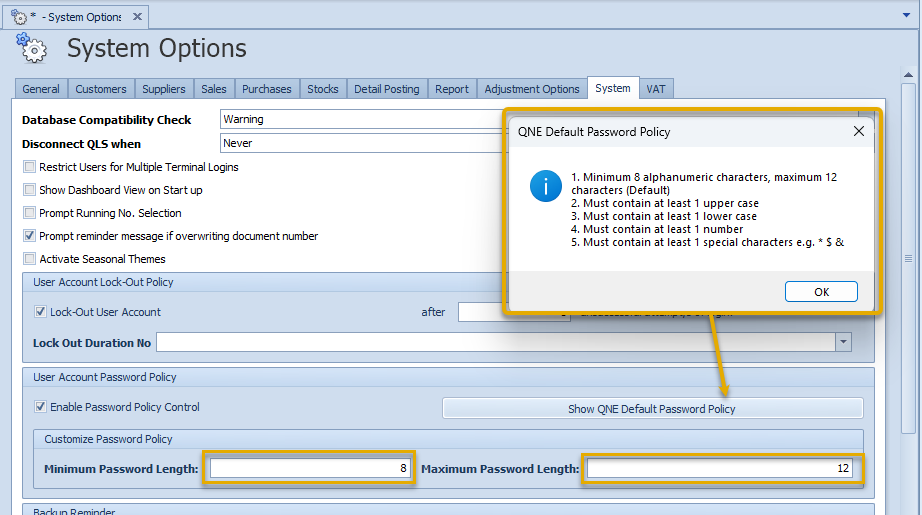Screen dimensions: 922x515
Task: Close the QNE Default Password Policy dialog
Action: click(858, 132)
